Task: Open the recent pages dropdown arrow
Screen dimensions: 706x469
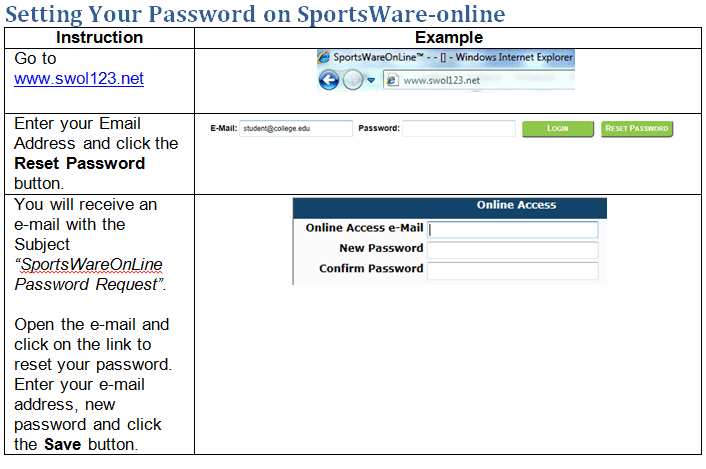Action: point(371,80)
